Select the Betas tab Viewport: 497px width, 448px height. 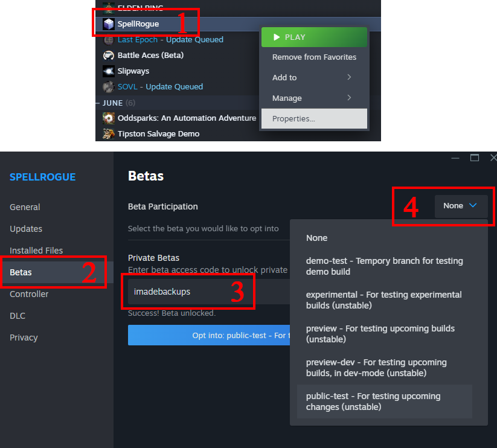pos(57,272)
